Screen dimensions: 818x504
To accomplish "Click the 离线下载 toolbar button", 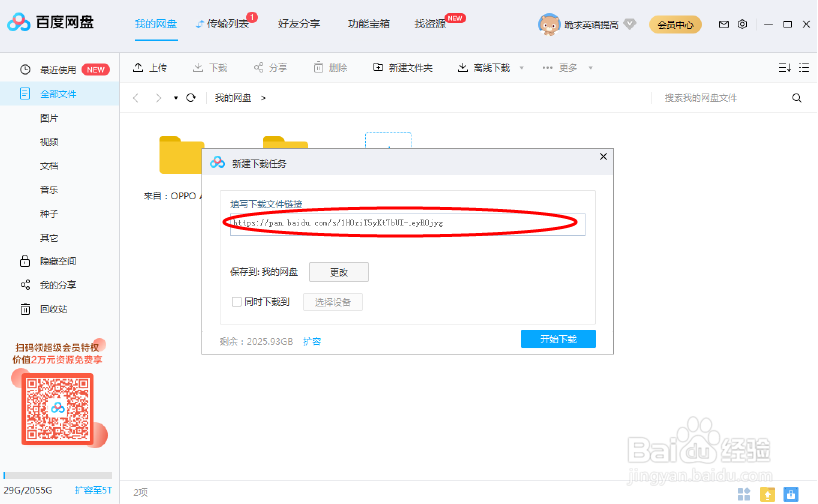I will (x=483, y=67).
